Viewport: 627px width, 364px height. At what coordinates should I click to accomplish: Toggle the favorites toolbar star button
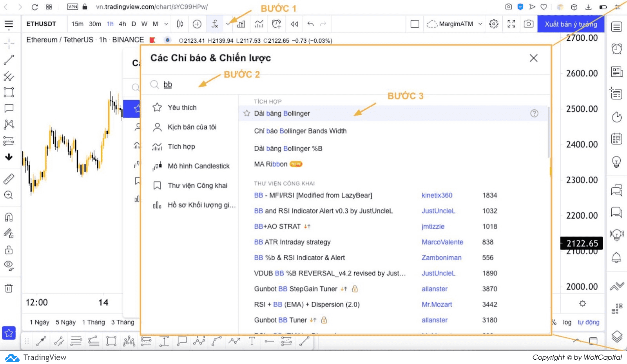click(9, 333)
